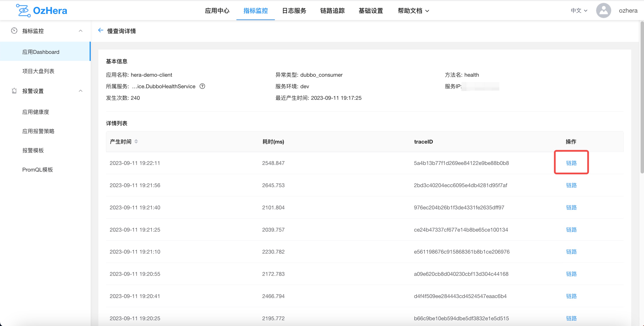The image size is (644, 326).
Task: Click the page vertical scrollbar
Action: tap(642, 98)
